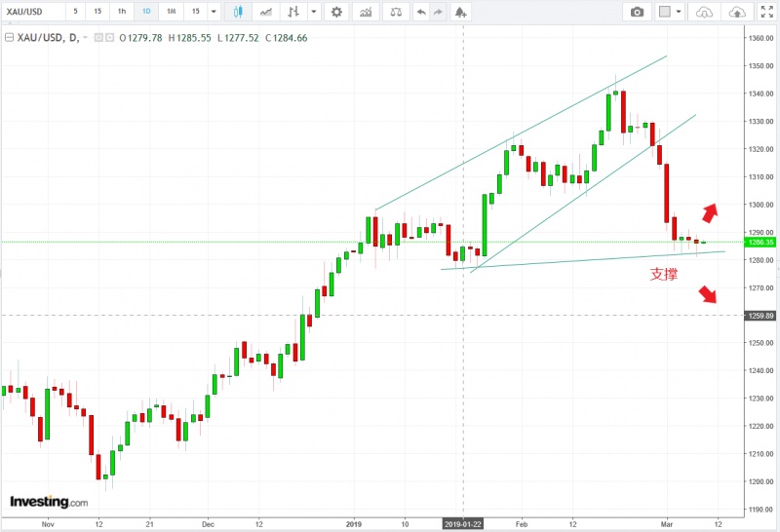
Task: Open the grey square layout dropdown
Action: 670,12
